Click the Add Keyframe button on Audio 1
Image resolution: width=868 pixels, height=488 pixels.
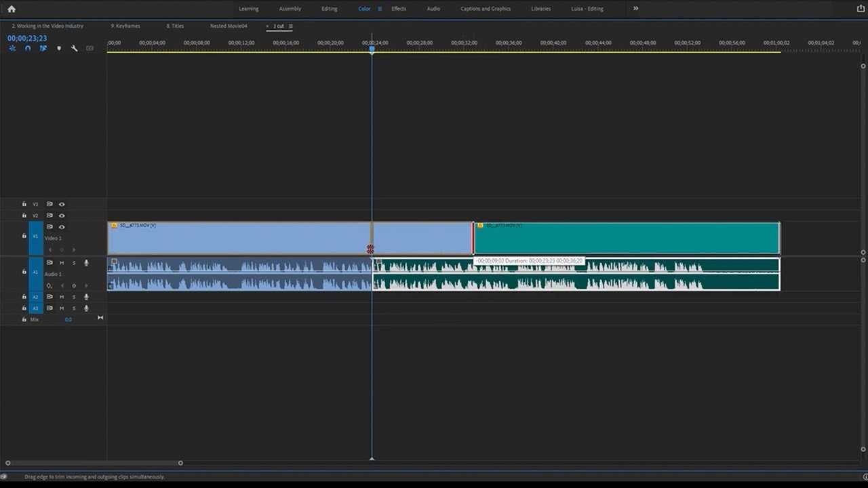point(73,285)
